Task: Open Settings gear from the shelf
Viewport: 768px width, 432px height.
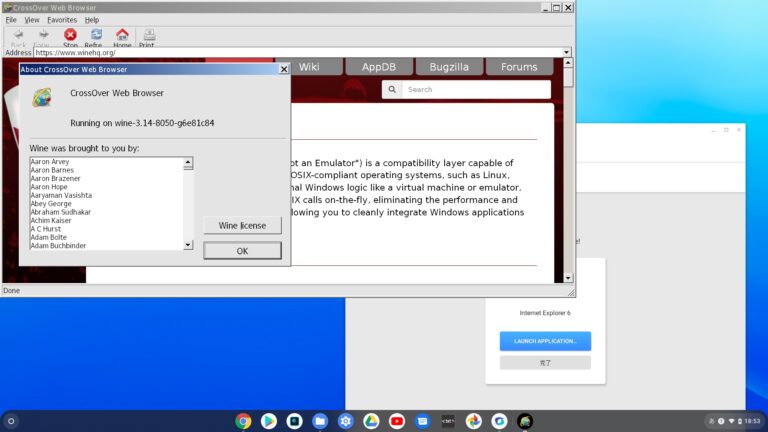Action: click(x=346, y=421)
